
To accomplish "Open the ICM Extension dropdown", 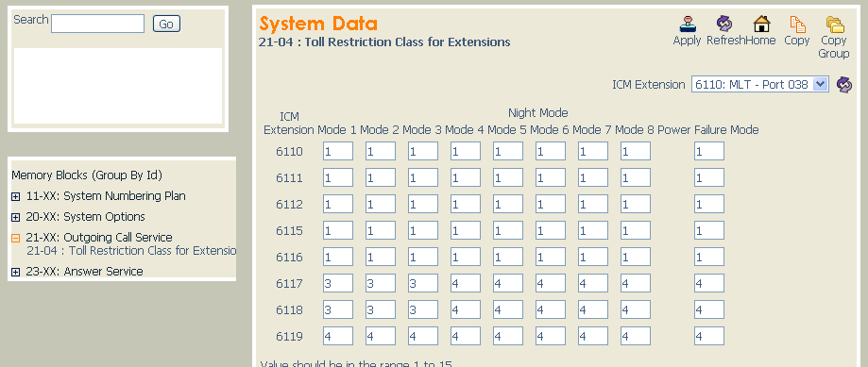I will tap(760, 85).
